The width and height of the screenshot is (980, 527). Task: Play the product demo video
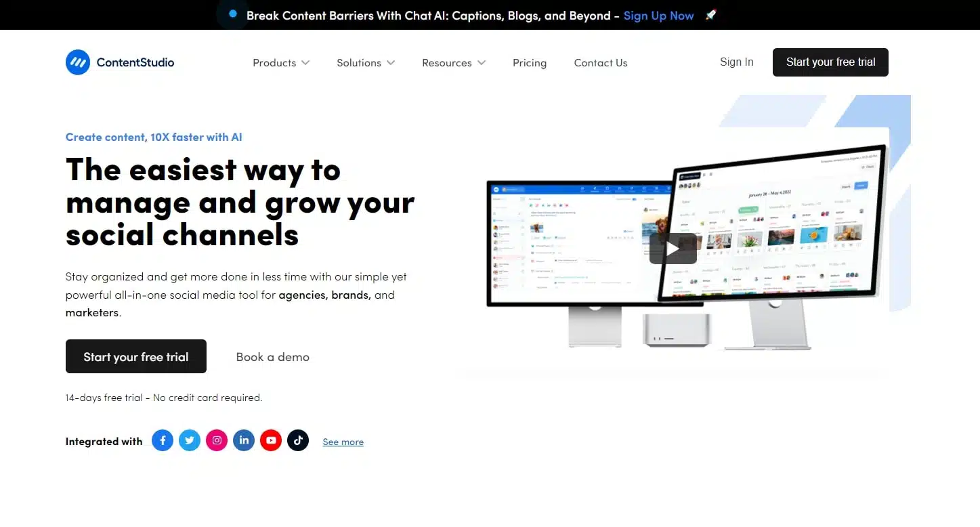click(673, 249)
